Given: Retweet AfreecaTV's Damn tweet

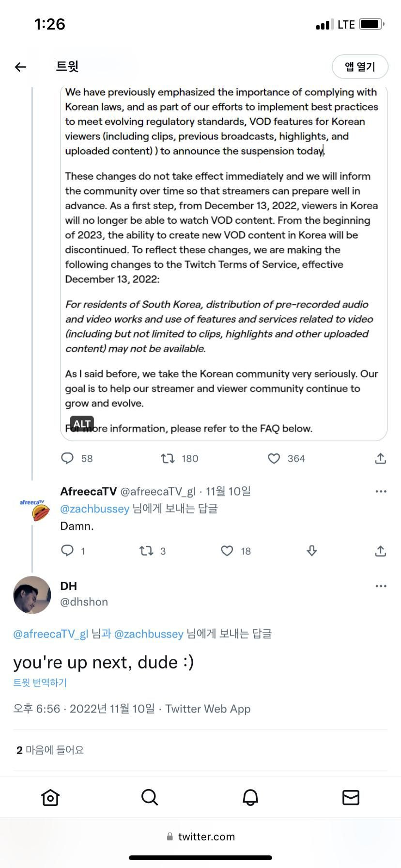Looking at the screenshot, I should (x=146, y=551).
